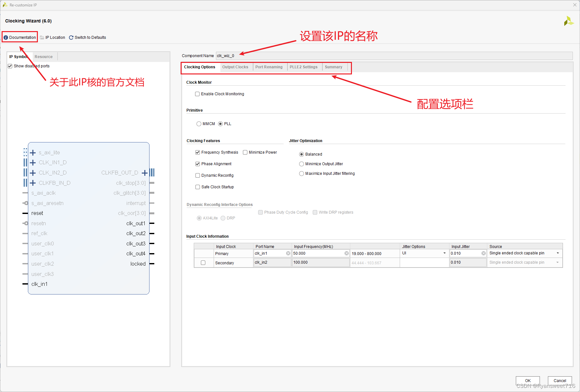
Task: Click the clk_in1 port on symbol
Action: coord(39,284)
